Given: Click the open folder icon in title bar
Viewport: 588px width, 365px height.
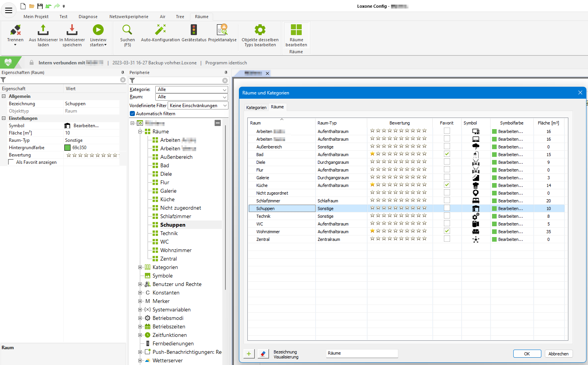Looking at the screenshot, I should pyautogui.click(x=32, y=6).
